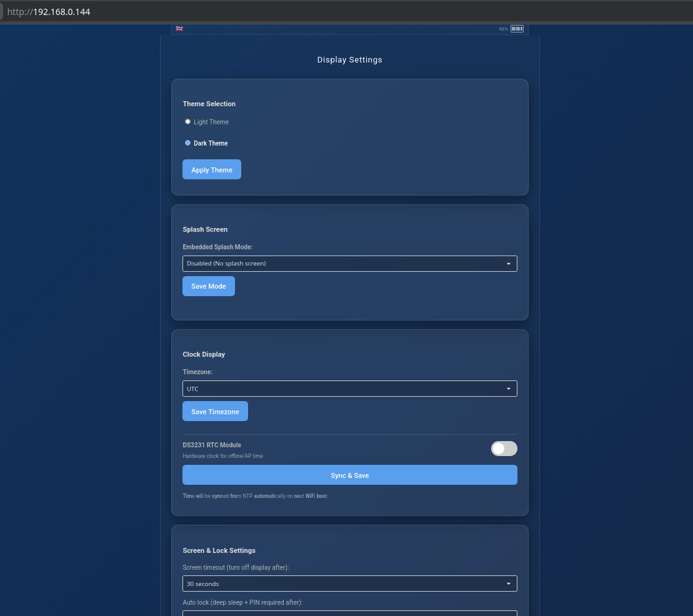
Task: Click the DS3231 RTC Module label
Action: pos(212,445)
